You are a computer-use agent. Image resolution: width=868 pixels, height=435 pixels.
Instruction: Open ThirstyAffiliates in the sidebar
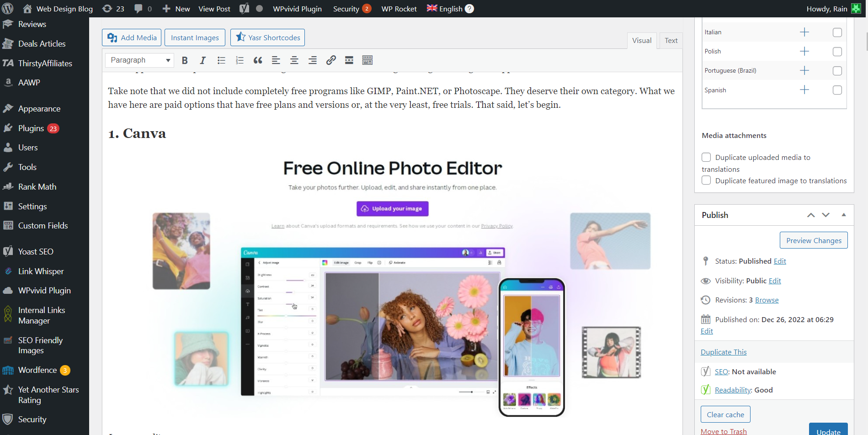click(x=44, y=64)
